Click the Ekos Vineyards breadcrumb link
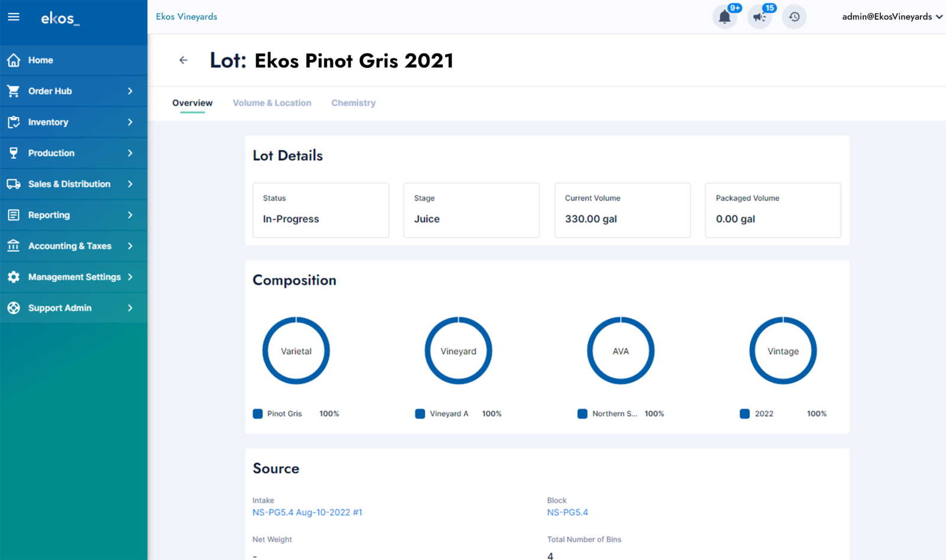Image resolution: width=946 pixels, height=560 pixels. click(186, 17)
